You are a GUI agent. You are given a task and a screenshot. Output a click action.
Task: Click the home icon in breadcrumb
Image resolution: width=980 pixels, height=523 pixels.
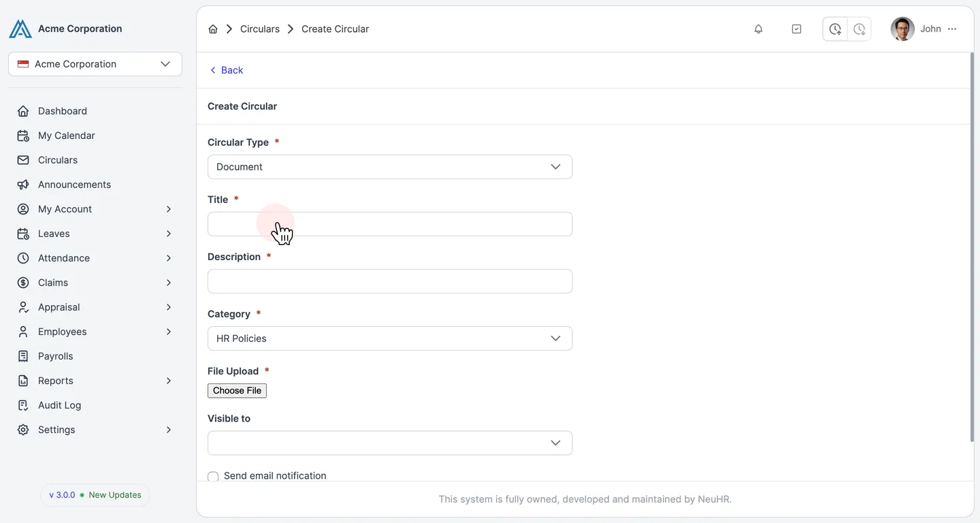click(x=213, y=29)
